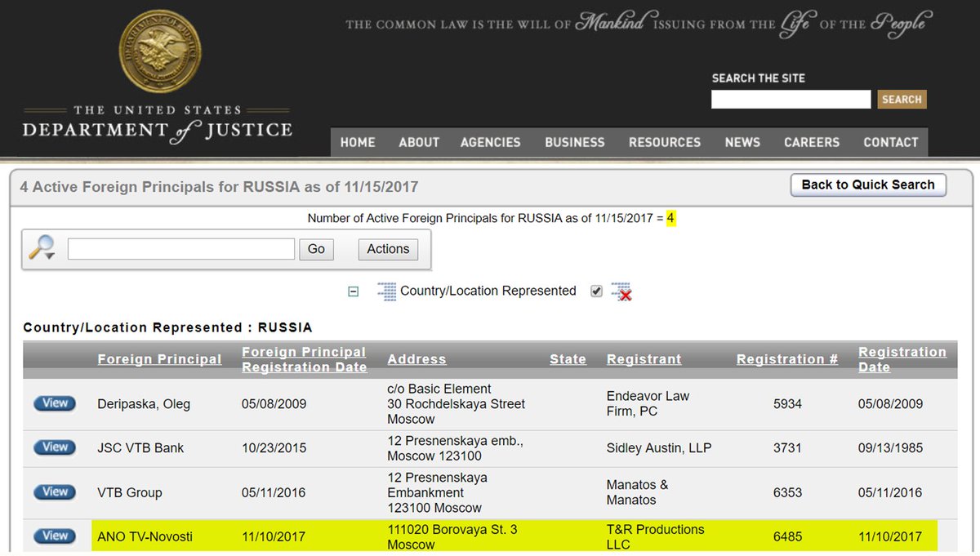Click the Deripaska, Oleg cell
This screenshot has width=980, height=556.
[144, 404]
